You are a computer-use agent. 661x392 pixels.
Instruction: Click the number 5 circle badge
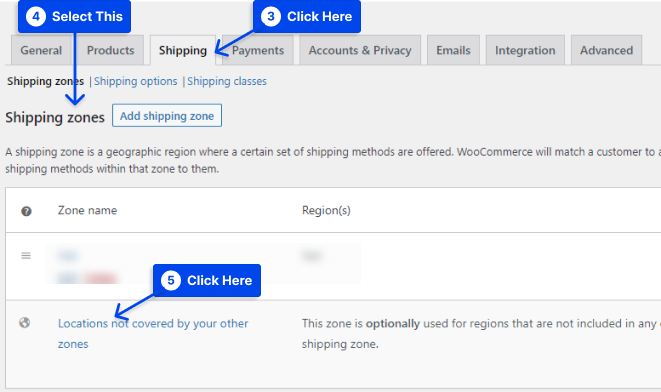point(171,281)
